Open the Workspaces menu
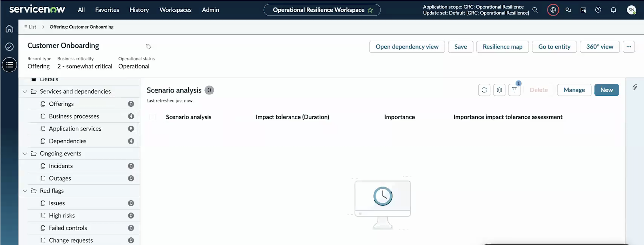 176,10
